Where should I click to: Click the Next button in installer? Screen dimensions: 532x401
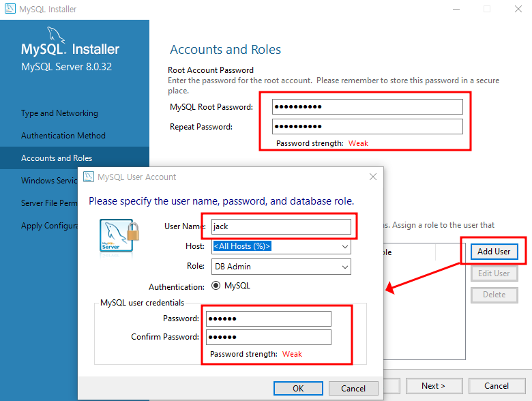[434, 386]
